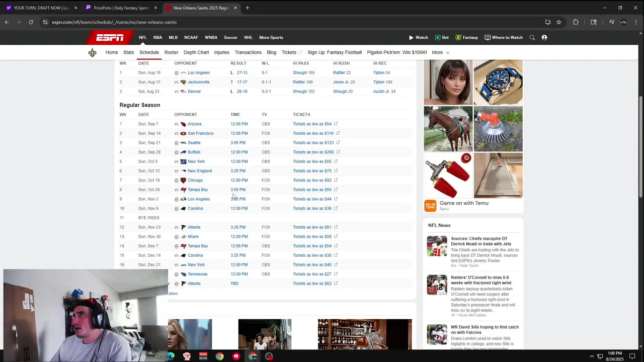Bookmark this page with the star icon
644x362 pixels.
click(x=558, y=22)
